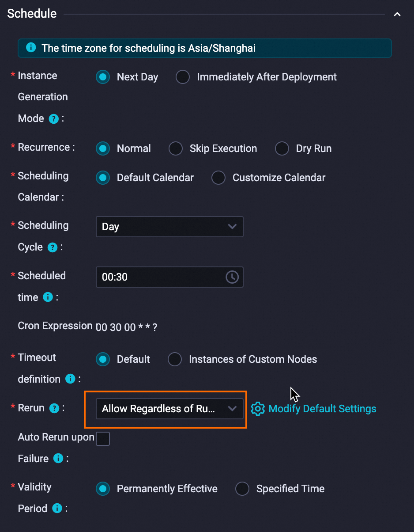Click the clock icon in Scheduled time
The width and height of the screenshot is (414, 532).
pos(232,277)
